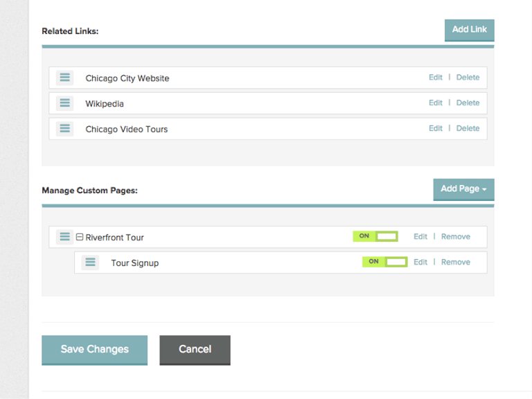532x399 pixels.
Task: Click drag handle icon for Tour Signup
Action: pos(90,263)
